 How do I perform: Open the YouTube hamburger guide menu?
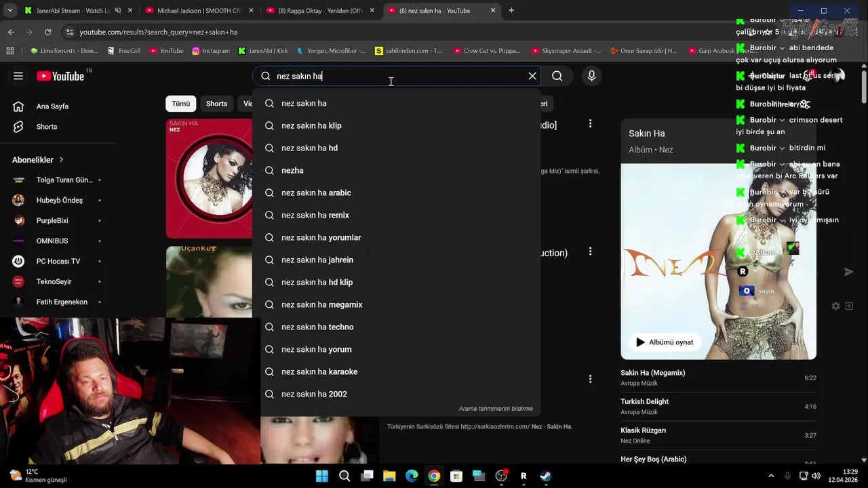[x=18, y=76]
